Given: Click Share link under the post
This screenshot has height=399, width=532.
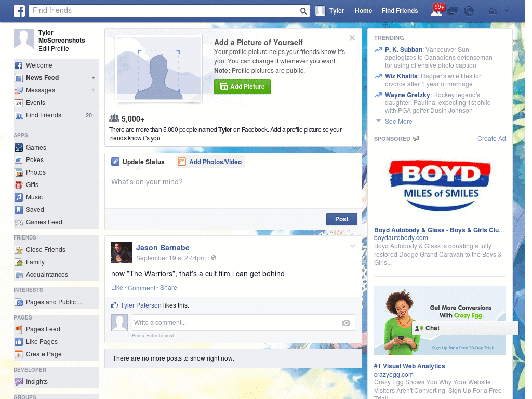Looking at the screenshot, I should pos(168,288).
